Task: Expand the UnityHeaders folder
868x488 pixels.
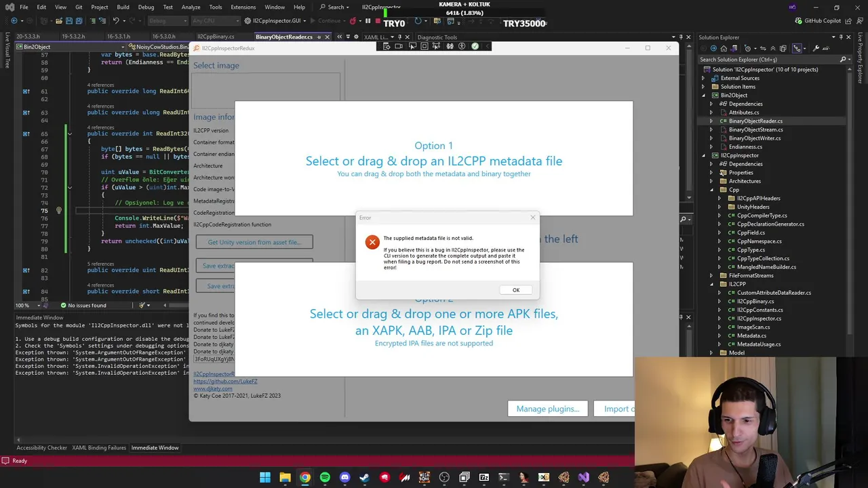Action: [719, 207]
